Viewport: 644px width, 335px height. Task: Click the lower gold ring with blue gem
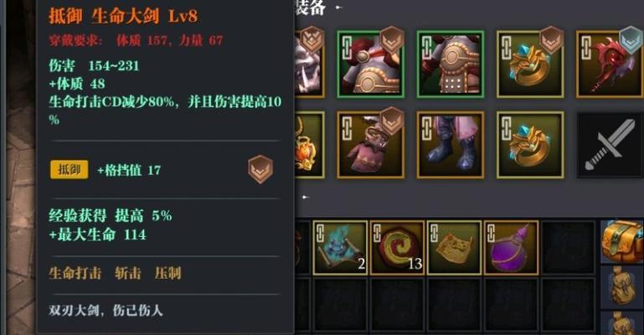[x=530, y=145]
